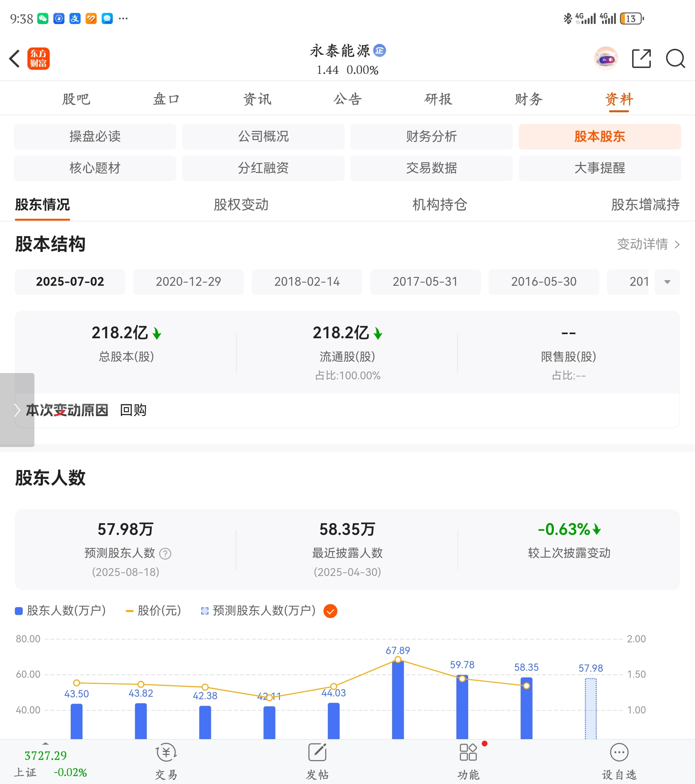The height and width of the screenshot is (784, 695).
Task: Tap the green arrow beside -0.63%
Action: pyautogui.click(x=596, y=529)
